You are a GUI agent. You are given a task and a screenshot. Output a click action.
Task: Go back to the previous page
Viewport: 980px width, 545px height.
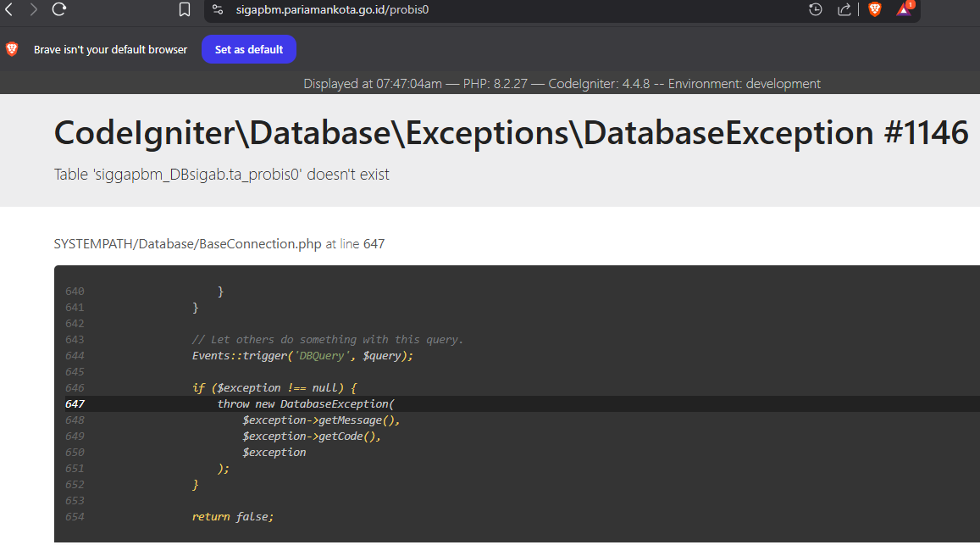[x=9, y=9]
